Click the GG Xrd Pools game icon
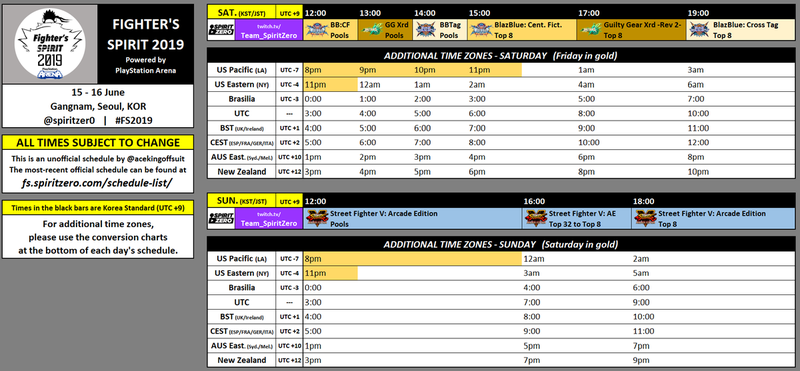800x371 pixels. coord(371,30)
